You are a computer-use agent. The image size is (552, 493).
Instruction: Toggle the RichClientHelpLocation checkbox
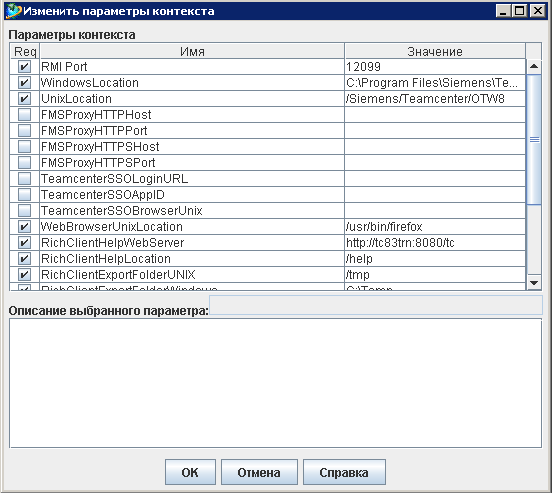coord(24,258)
